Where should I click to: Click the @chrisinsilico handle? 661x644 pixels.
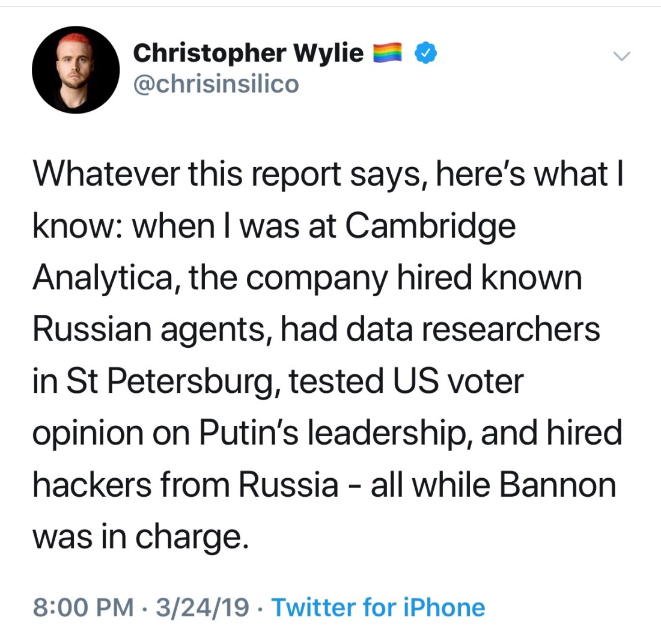pyautogui.click(x=215, y=84)
